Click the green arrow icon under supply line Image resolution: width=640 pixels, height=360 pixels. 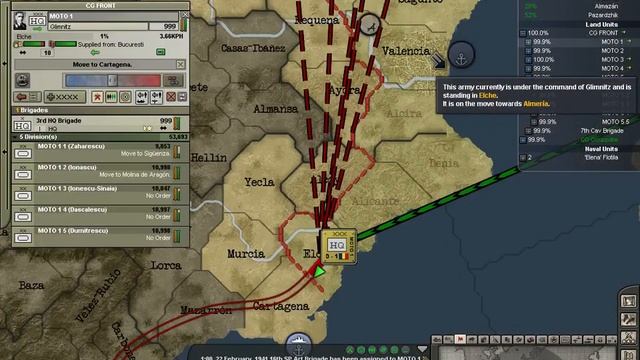pyautogui.click(x=95, y=52)
